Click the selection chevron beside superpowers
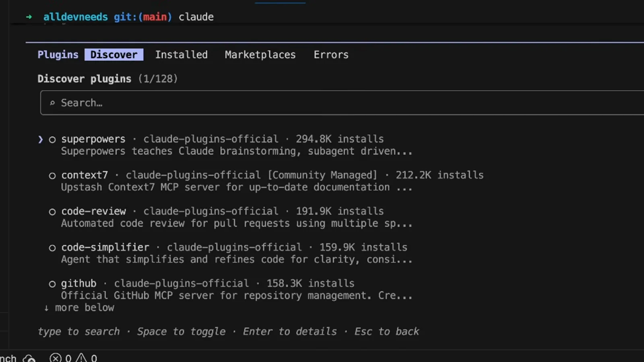The image size is (644, 362). pyautogui.click(x=40, y=140)
